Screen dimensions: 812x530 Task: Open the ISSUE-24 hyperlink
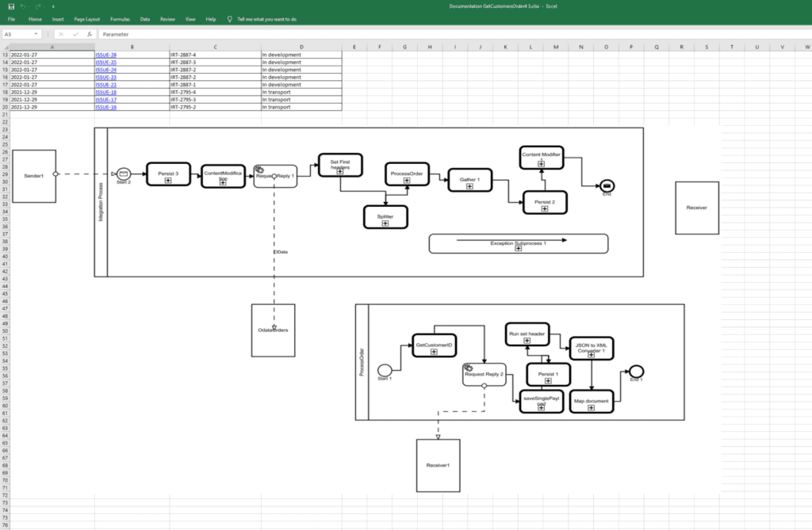click(x=106, y=70)
